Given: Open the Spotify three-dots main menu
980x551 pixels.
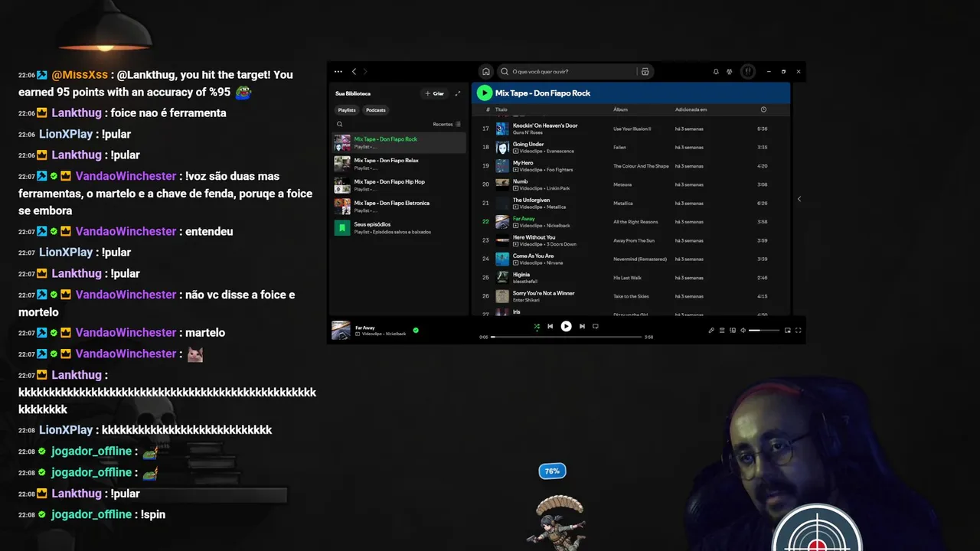Looking at the screenshot, I should point(338,71).
